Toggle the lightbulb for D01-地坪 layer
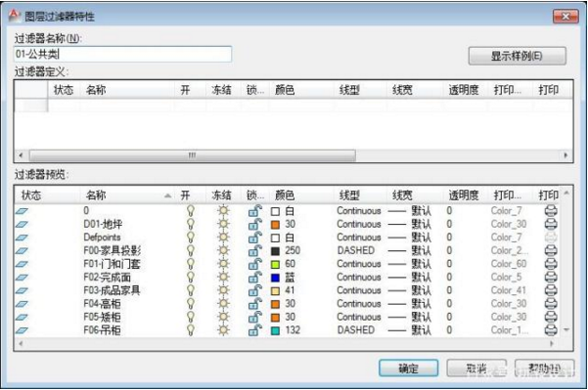Viewport: 588px width, 390px height. (191, 224)
